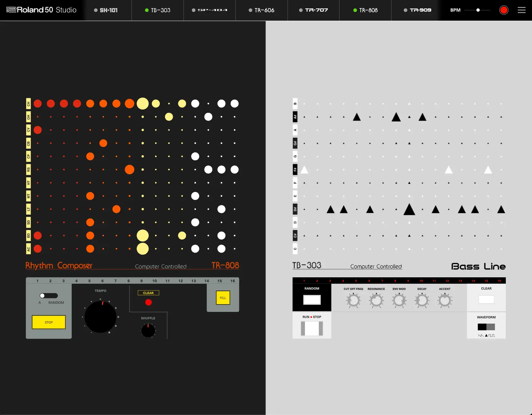Click the Roland 50 Studio logo
This screenshot has height=415, width=532.
tap(41, 10)
